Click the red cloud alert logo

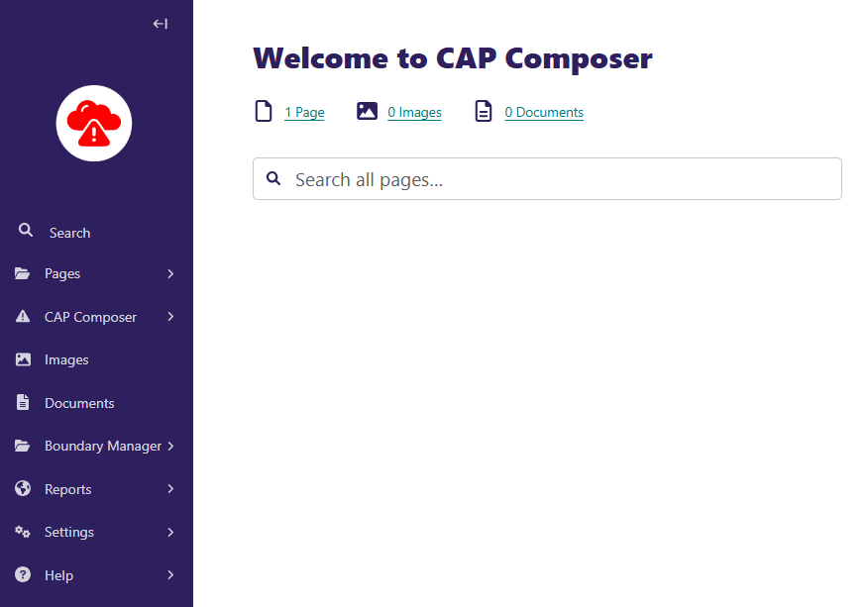point(94,123)
